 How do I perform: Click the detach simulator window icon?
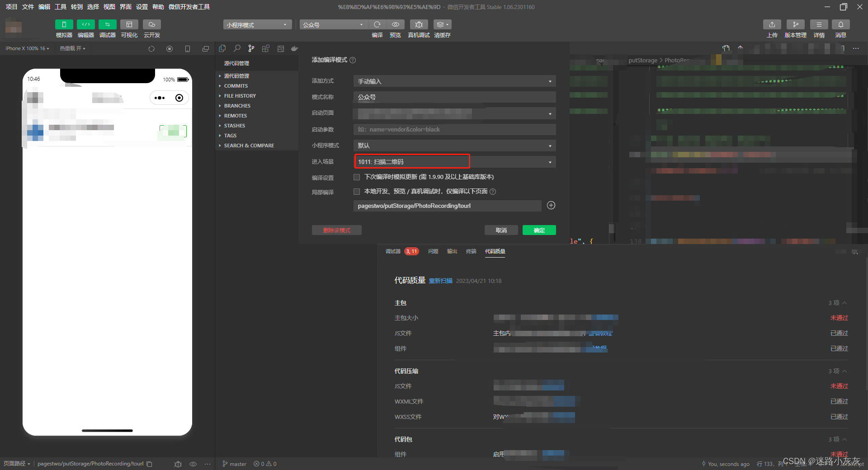(206, 49)
